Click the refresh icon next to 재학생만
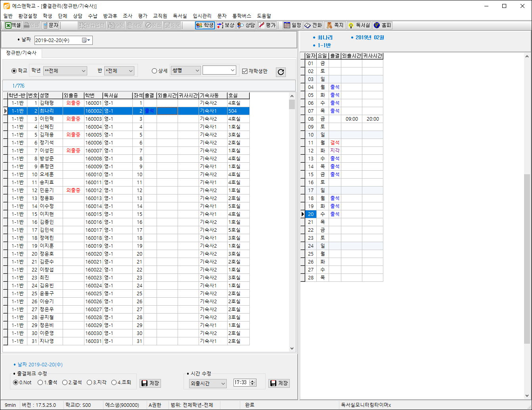Screen dimensions: 532x410 pos(281,72)
